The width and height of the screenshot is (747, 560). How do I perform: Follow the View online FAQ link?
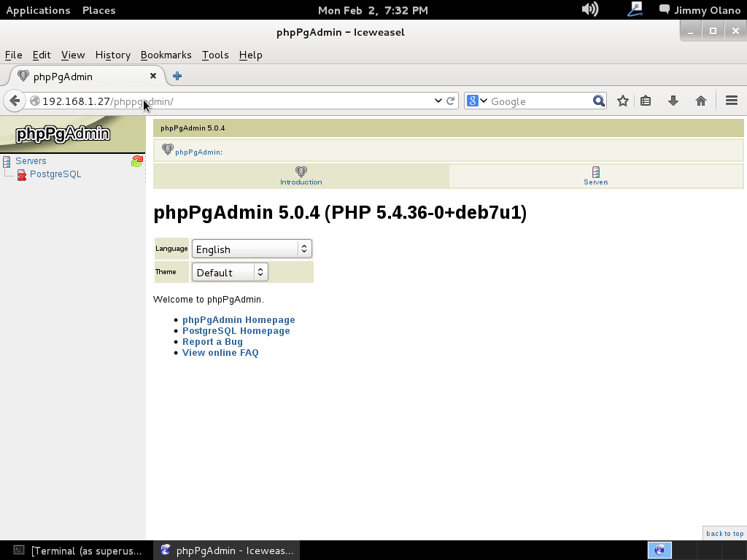coord(220,353)
